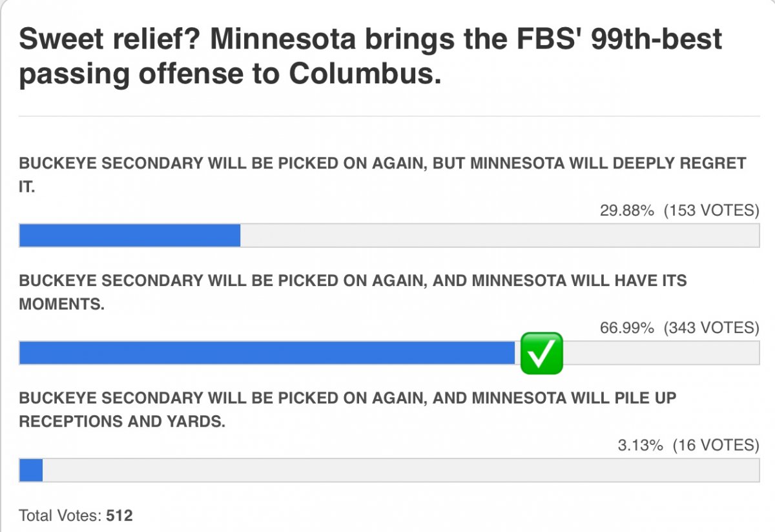The width and height of the screenshot is (775, 532).
Task: Click the poll title about Minnesota passing offense
Action: click(x=371, y=57)
